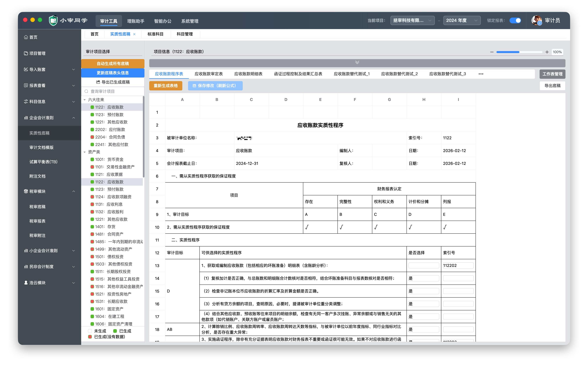Click the audit item tree scrollbar

[x=143, y=137]
